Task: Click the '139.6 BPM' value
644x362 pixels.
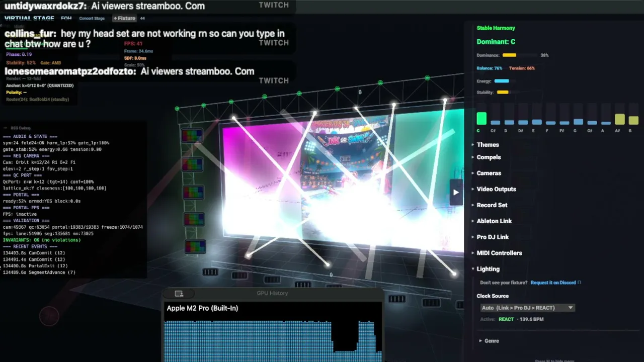Action: (x=531, y=319)
